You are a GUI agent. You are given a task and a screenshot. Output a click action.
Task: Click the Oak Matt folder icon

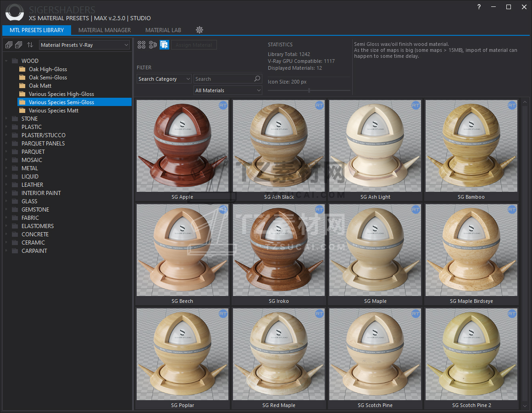(22, 85)
